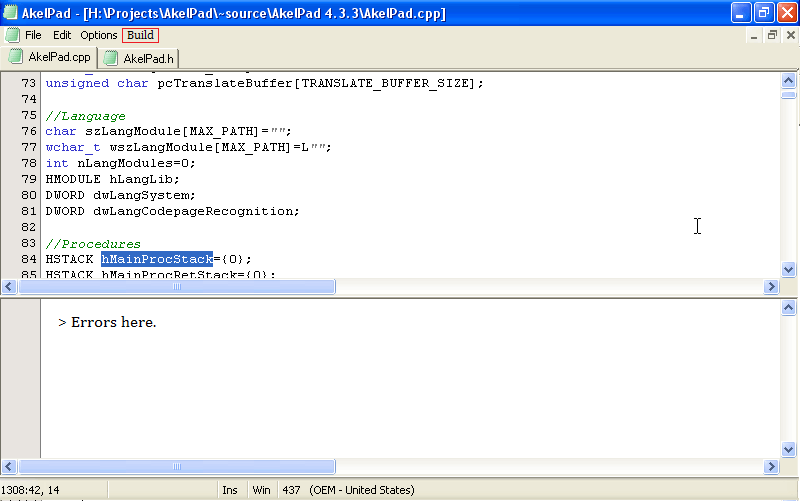Screen dimensions: 800x501
Task: Click 'wszLangModule[MAX_PATH]' on line 77
Action: [201, 147]
